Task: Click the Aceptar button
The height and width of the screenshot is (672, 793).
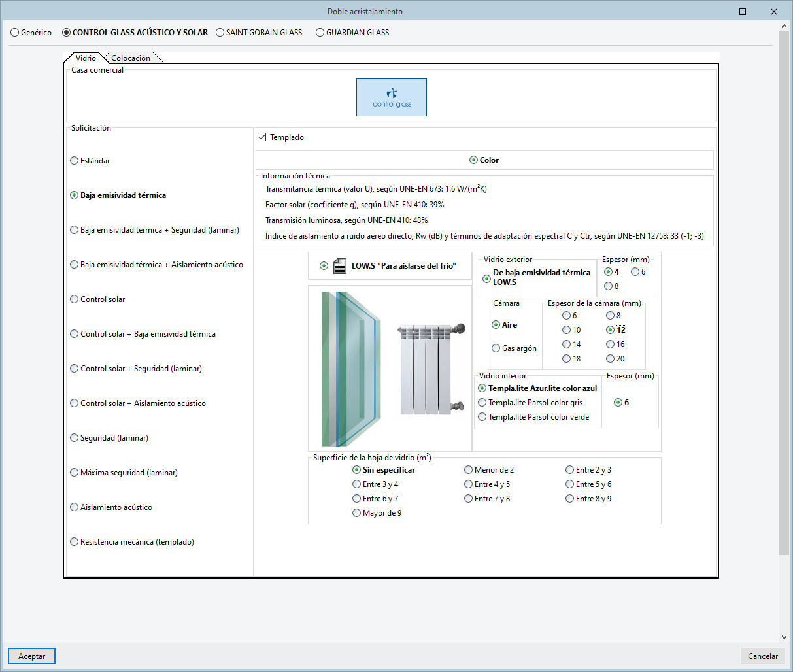Action: (x=31, y=656)
